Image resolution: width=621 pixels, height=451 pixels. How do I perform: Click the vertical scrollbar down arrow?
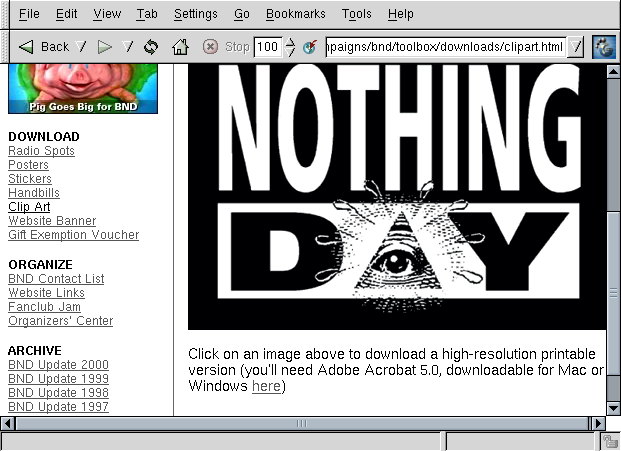click(613, 408)
